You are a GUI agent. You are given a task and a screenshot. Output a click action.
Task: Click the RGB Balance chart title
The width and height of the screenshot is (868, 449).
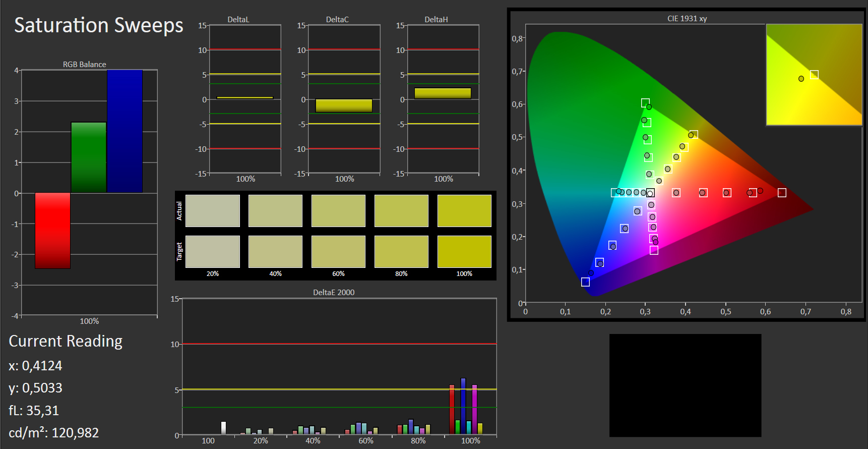85,65
